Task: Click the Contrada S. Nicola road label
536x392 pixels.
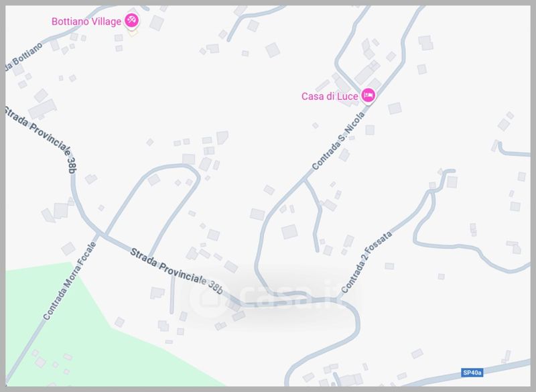Action: 338,141
